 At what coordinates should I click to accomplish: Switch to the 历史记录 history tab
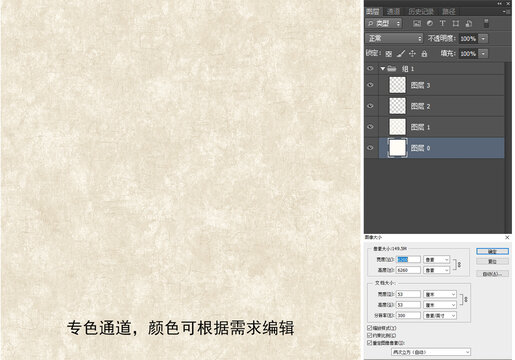pos(421,12)
